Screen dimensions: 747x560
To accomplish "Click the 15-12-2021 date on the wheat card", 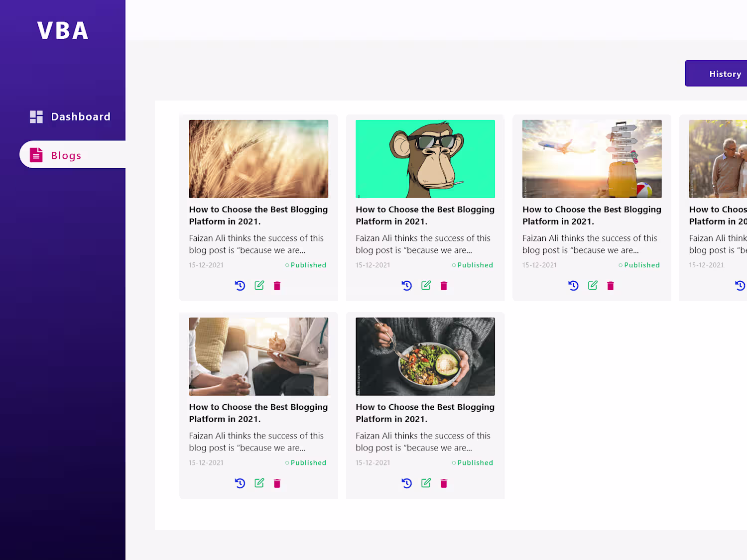I will click(206, 265).
